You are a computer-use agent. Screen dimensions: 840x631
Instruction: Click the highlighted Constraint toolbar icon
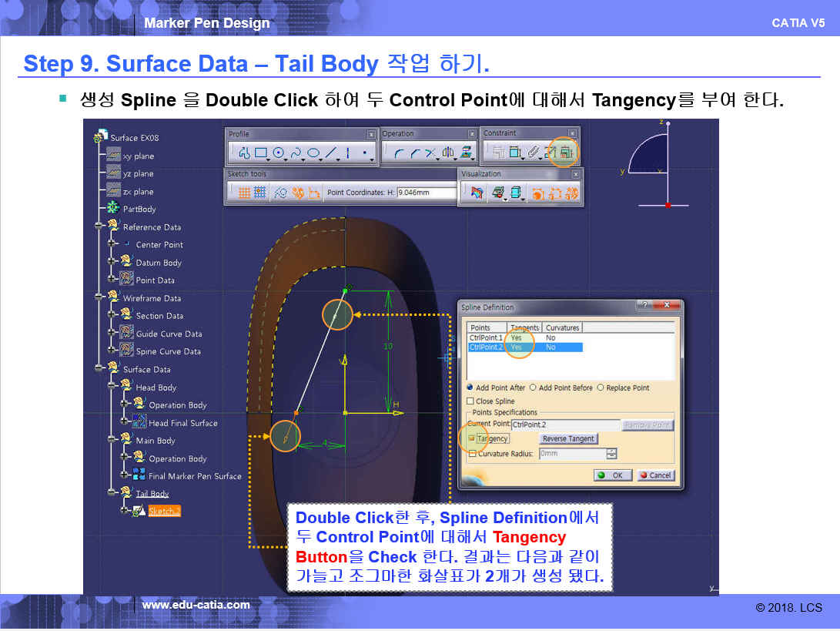tap(564, 152)
